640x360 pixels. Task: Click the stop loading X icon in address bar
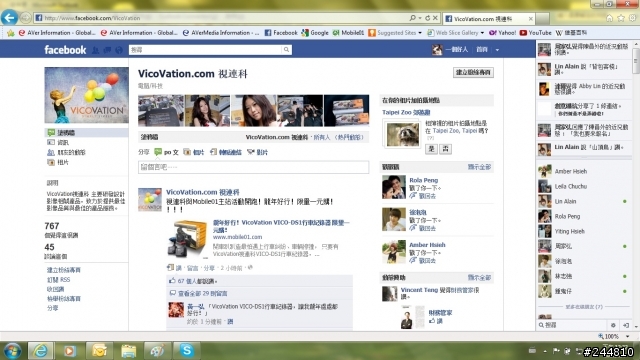(x=435, y=18)
